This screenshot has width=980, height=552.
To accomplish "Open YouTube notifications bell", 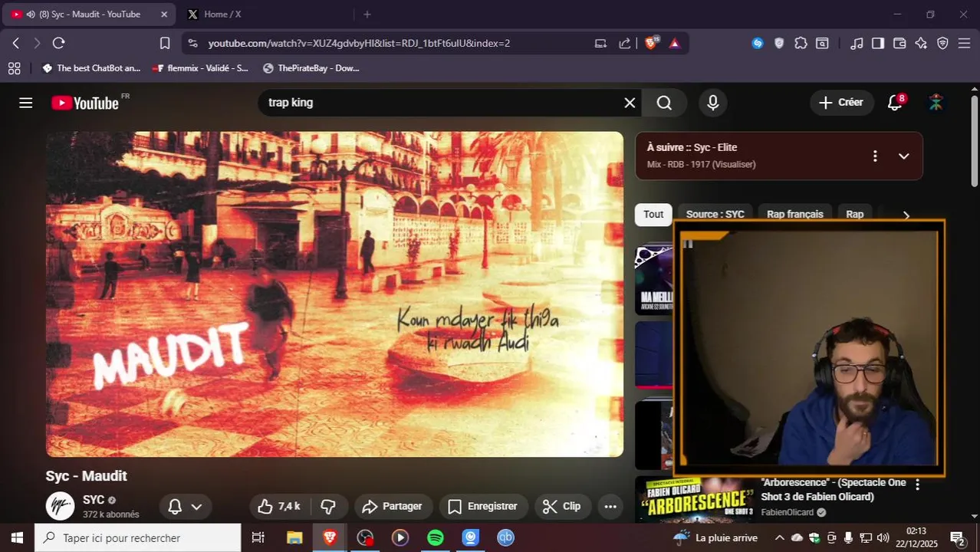I will [x=895, y=103].
